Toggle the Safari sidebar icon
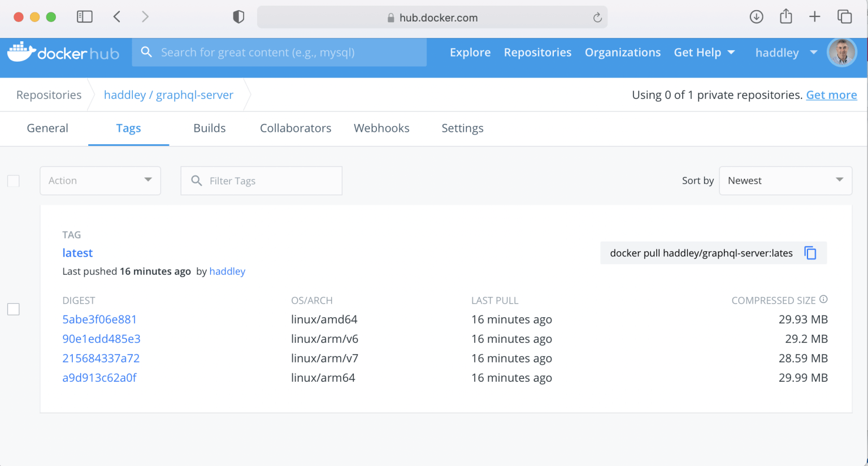This screenshot has width=868, height=466. (x=85, y=17)
